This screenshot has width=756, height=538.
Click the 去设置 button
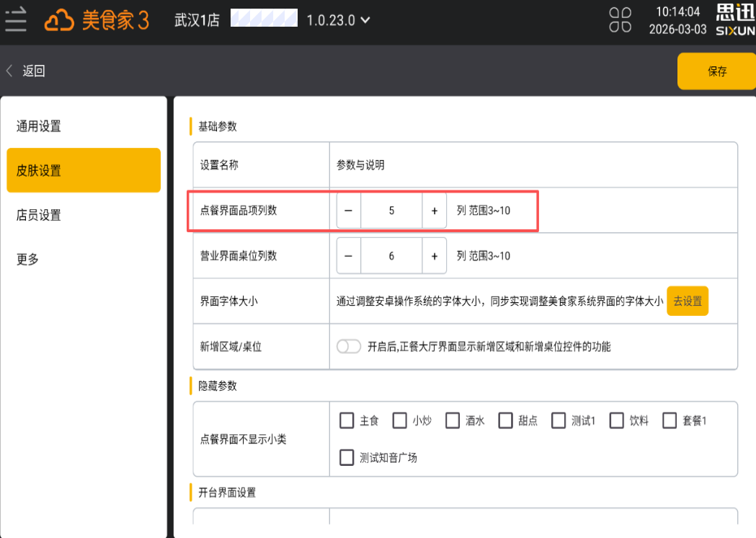click(688, 301)
